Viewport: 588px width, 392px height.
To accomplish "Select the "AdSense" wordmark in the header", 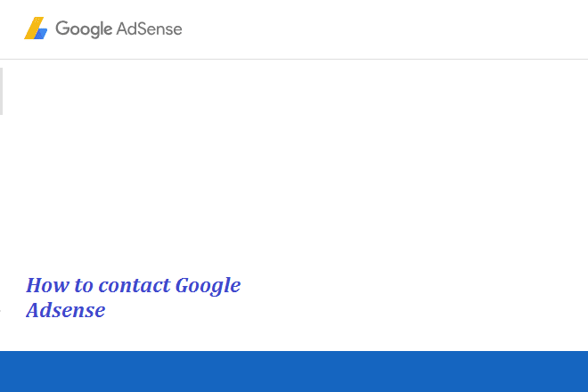I will [x=150, y=29].
